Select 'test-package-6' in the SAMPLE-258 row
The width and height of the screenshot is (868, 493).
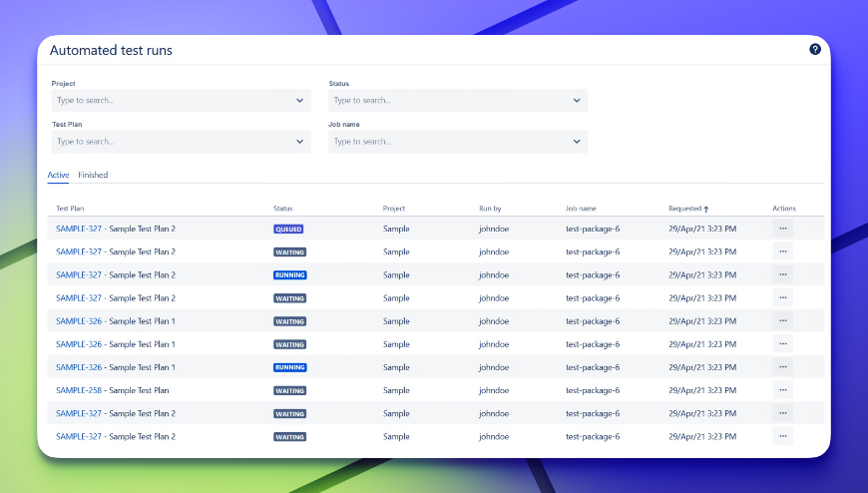593,390
